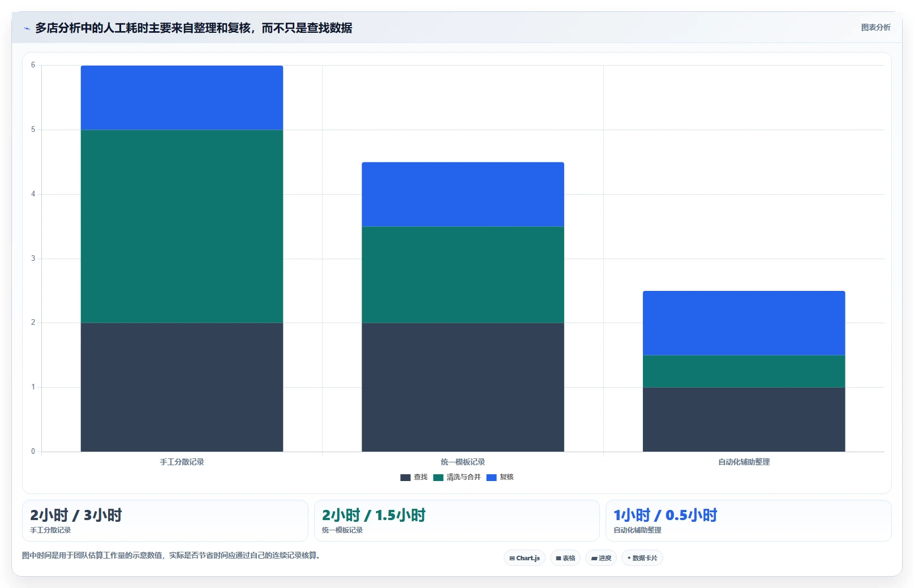914x588 pixels.
Task: Click the x-axis label 手工分散记录
Action: point(182,462)
